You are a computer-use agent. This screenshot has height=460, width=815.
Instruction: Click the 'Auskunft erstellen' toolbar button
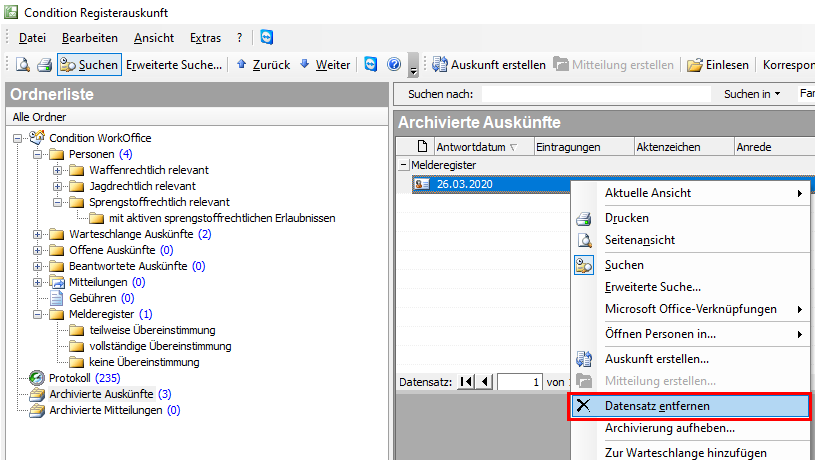489,65
